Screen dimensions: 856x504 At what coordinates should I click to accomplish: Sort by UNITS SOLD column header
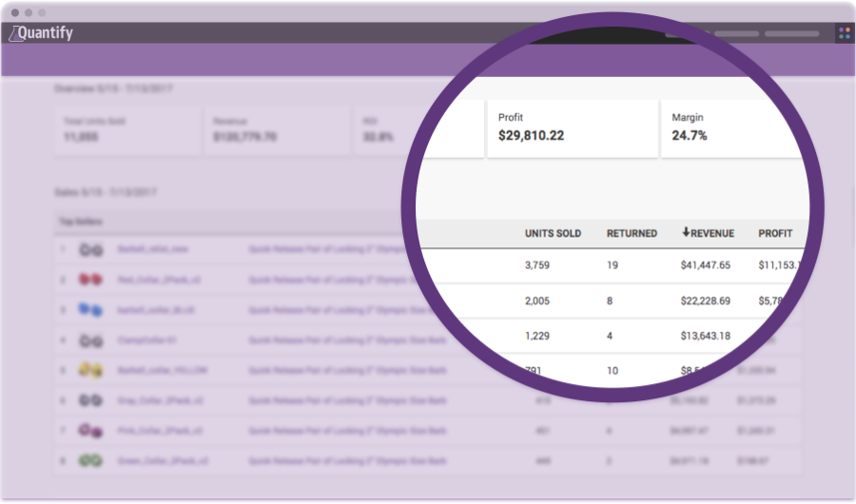coord(553,233)
